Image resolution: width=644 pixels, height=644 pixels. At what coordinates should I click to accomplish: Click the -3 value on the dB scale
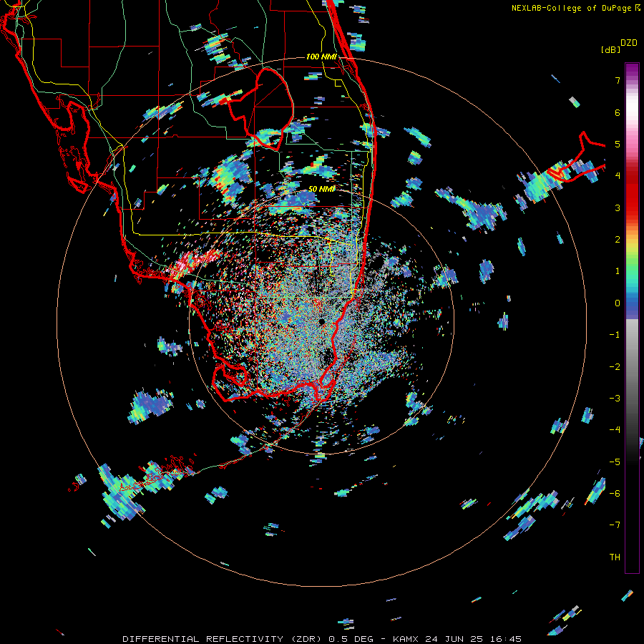coord(615,398)
